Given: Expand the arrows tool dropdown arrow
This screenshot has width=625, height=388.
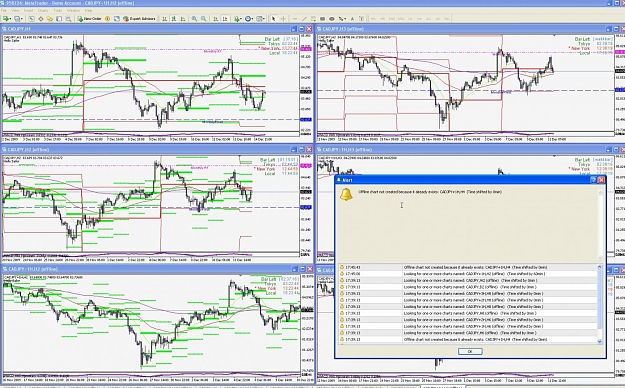Looking at the screenshot, I should (x=346, y=19).
